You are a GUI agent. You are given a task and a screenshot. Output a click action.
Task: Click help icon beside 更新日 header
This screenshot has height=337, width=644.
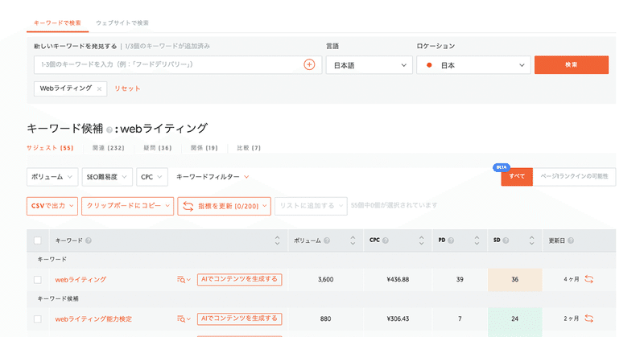(571, 240)
